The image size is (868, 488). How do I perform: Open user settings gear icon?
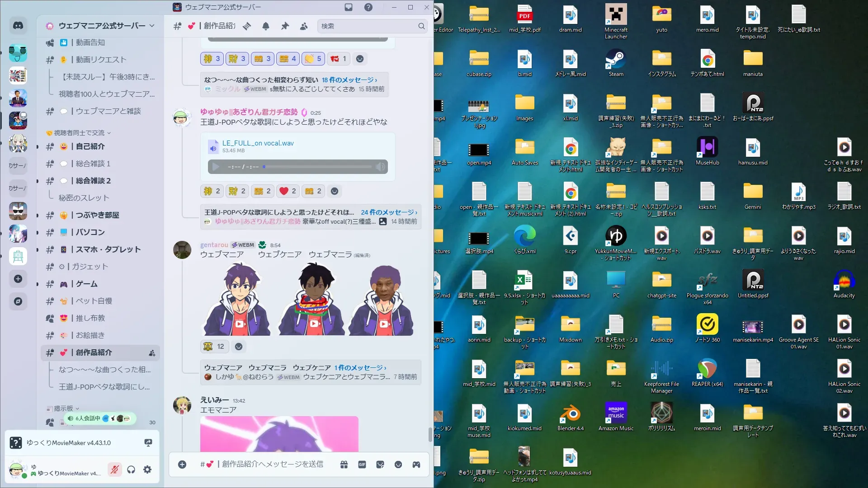coord(147,469)
